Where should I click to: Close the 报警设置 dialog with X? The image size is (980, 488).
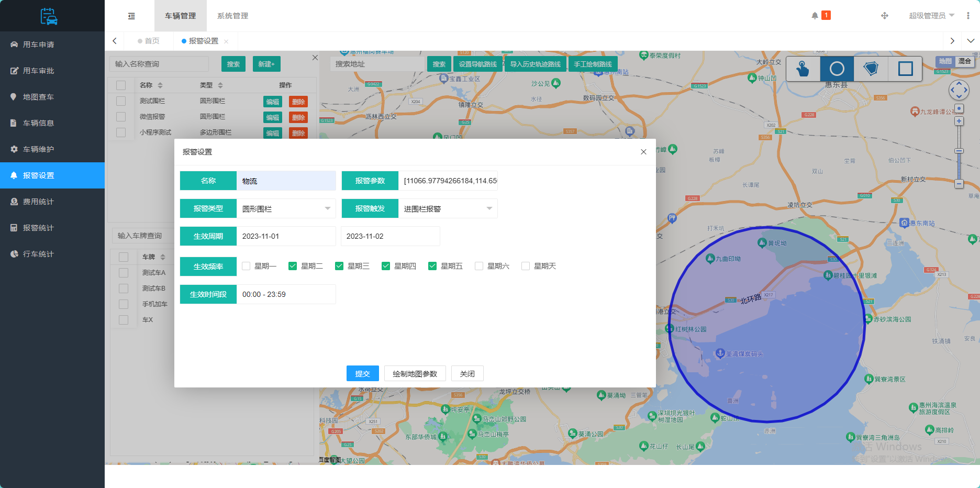[x=643, y=152]
